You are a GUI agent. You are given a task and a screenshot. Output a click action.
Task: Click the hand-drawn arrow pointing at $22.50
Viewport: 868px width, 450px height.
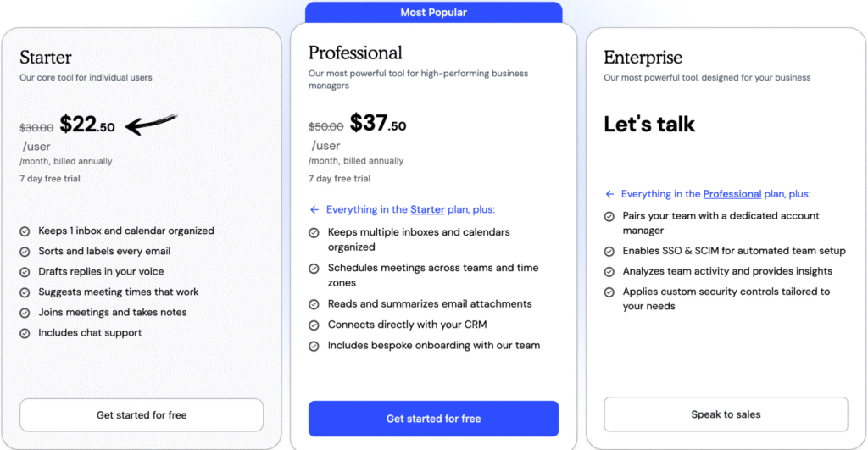151,123
